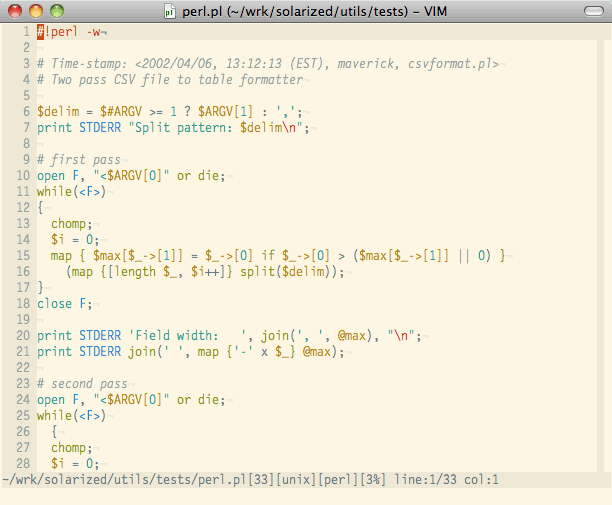Zoom the window using the green button
This screenshot has height=505, width=612.
56,11
